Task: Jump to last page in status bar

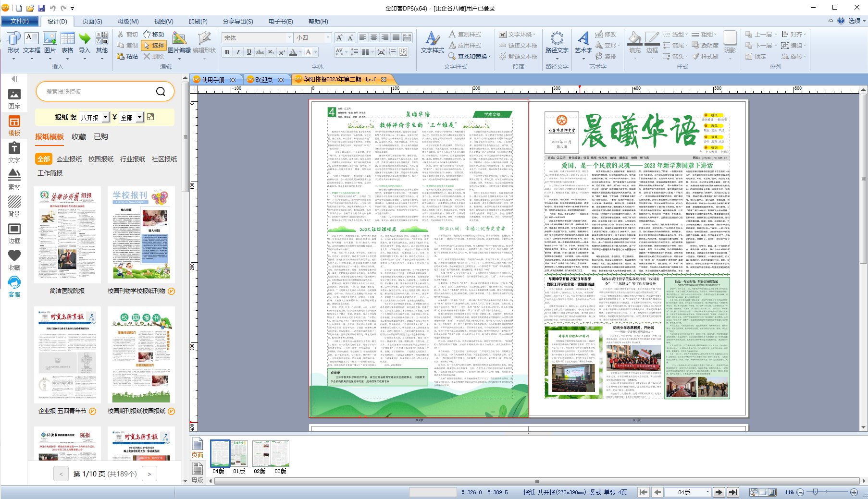Action: click(x=733, y=492)
